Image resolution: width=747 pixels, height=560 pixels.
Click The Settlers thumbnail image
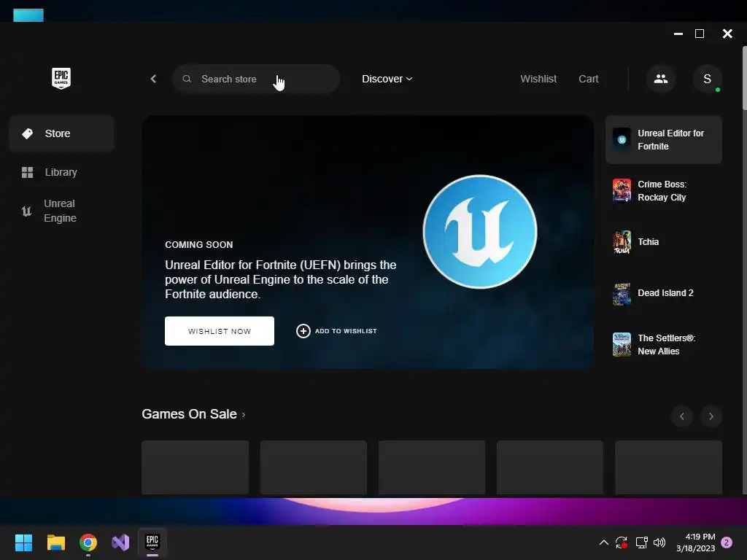[622, 345]
